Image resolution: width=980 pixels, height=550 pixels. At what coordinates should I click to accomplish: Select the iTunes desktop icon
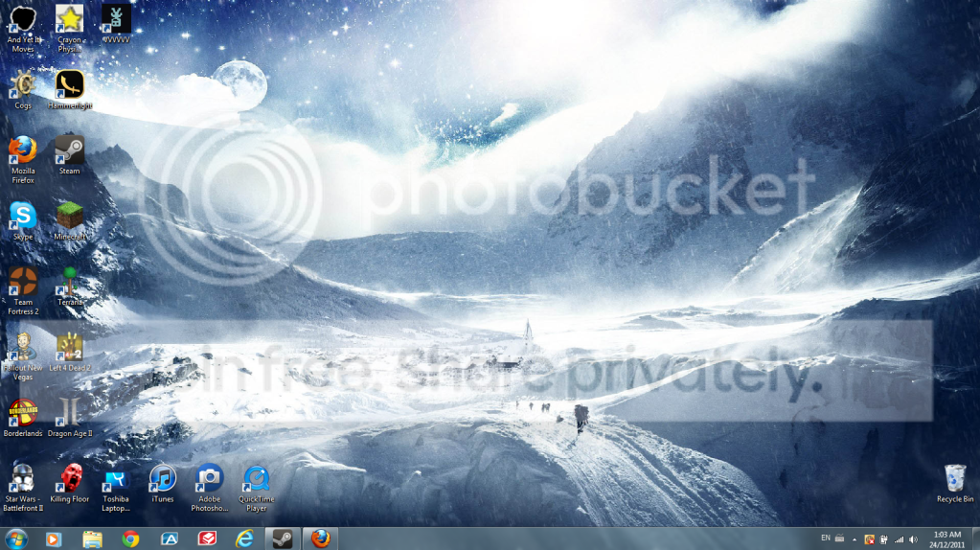point(163,483)
